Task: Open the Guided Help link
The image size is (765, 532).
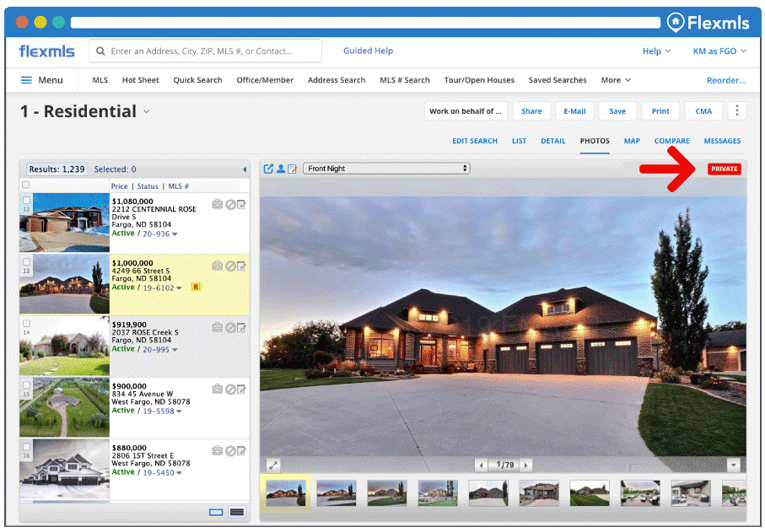Action: pos(368,51)
